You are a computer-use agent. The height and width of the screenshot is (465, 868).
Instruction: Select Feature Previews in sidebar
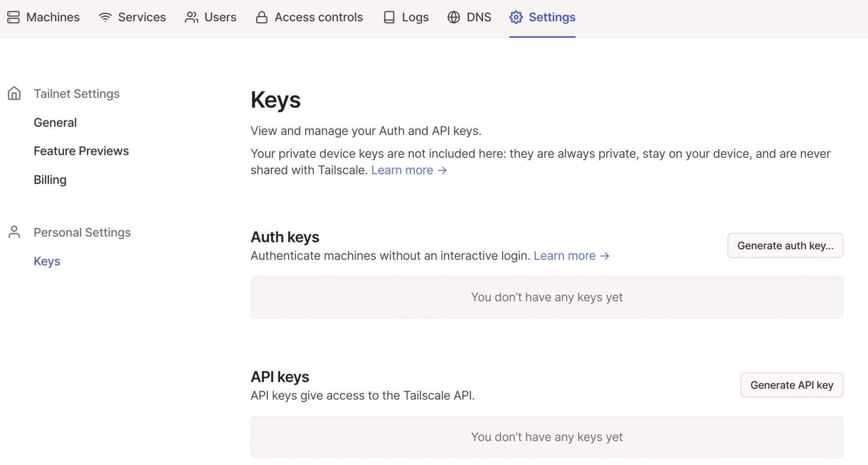coord(81,151)
